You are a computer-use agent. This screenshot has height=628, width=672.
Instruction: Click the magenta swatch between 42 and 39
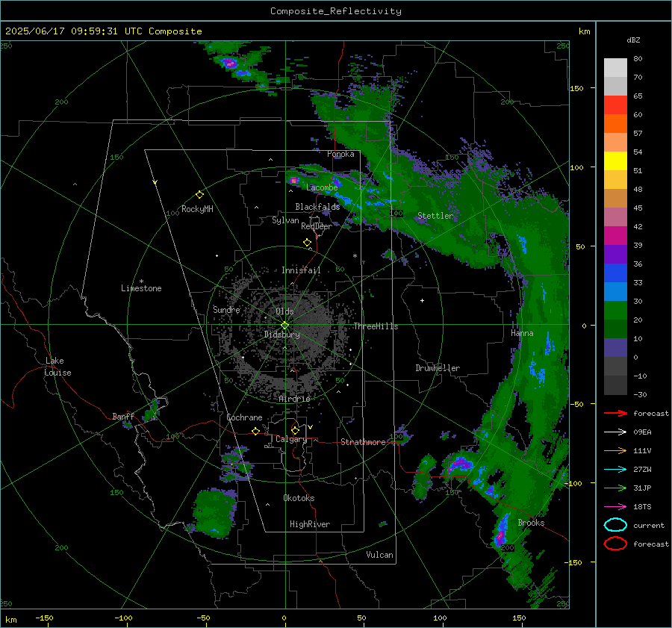615,236
